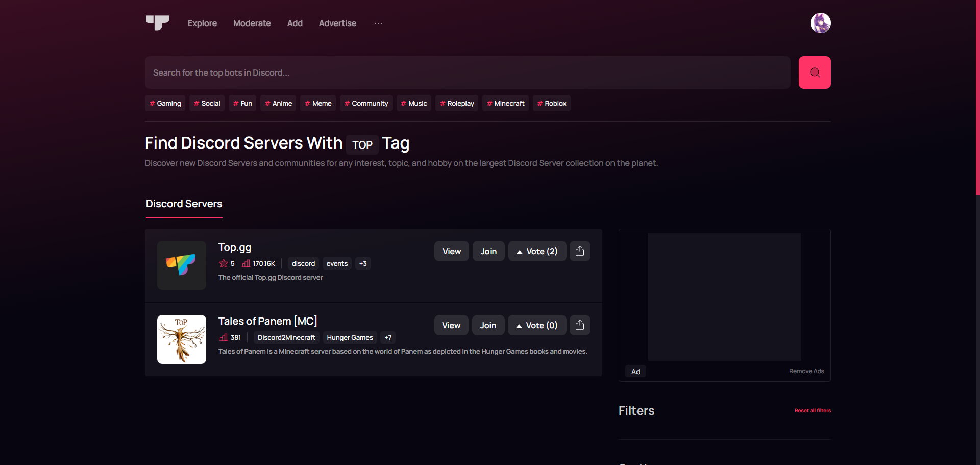This screenshot has height=465, width=980.
Task: Open Add in the navigation bar
Action: tap(295, 23)
